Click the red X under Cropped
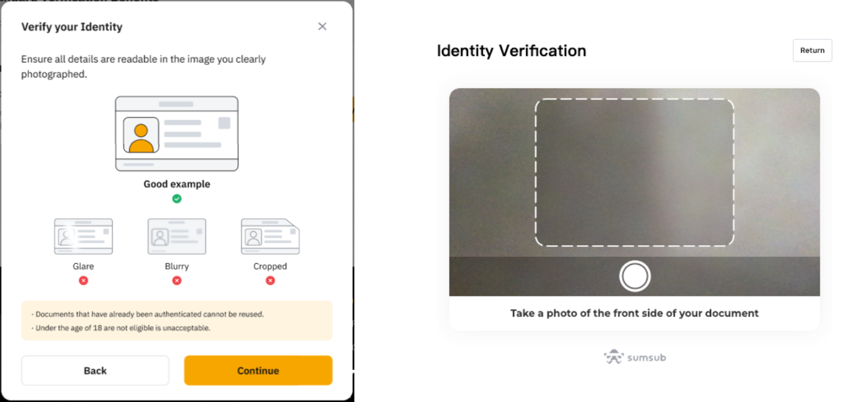Image resolution: width=868 pixels, height=402 pixels. (x=270, y=280)
